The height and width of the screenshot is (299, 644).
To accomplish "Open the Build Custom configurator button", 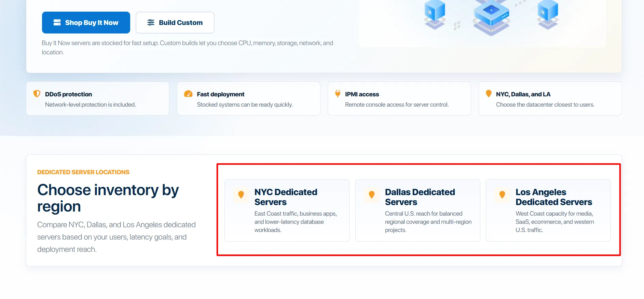I will tap(175, 23).
